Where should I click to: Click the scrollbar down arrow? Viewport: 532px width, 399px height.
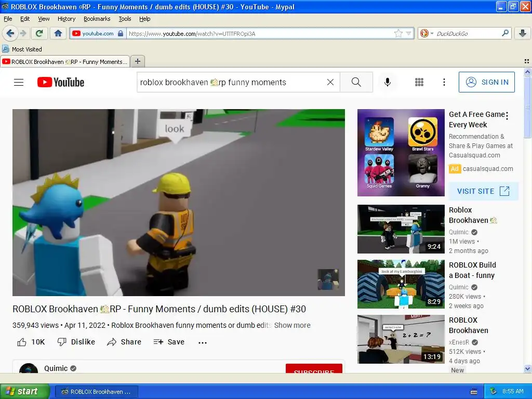click(527, 368)
